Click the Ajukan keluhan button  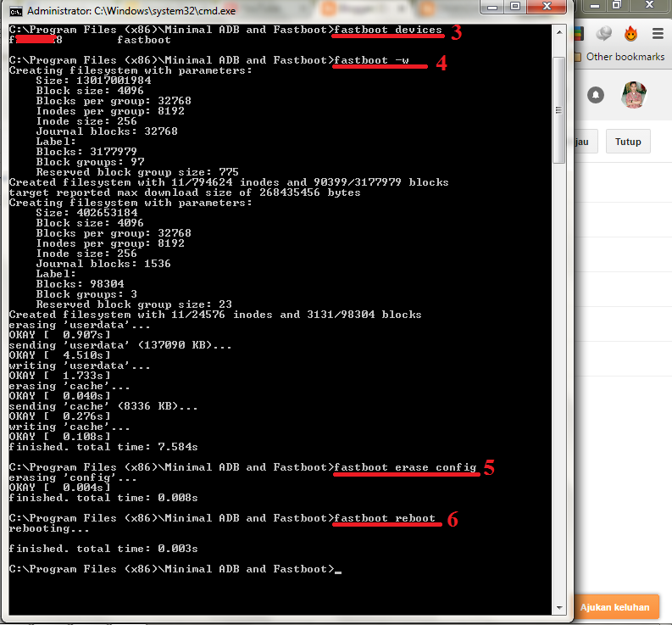(614, 607)
